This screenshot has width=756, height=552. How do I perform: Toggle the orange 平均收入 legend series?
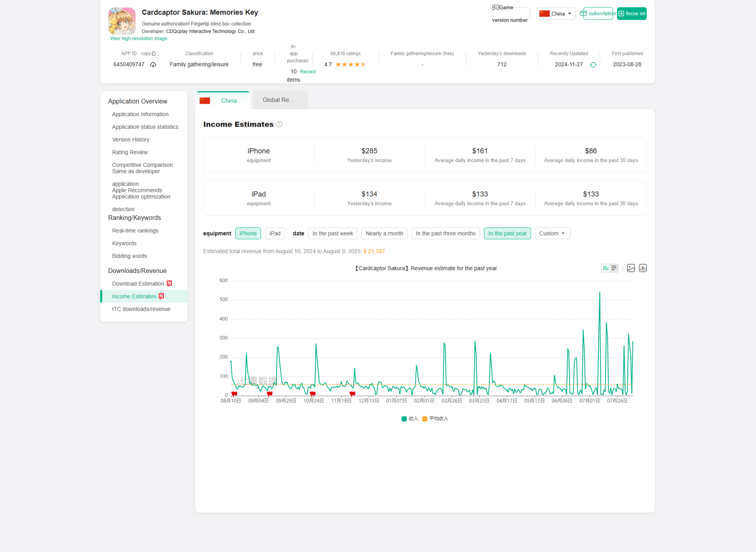pos(435,419)
